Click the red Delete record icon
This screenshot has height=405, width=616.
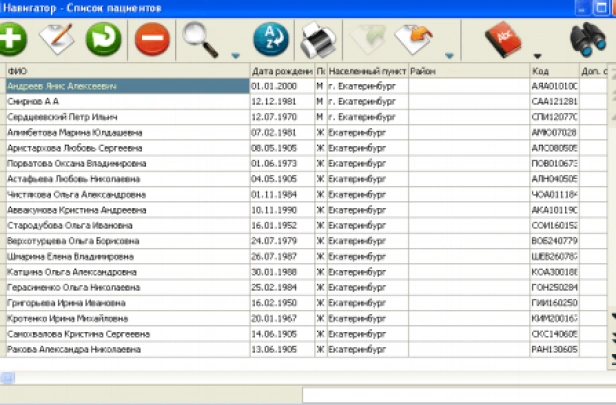151,40
